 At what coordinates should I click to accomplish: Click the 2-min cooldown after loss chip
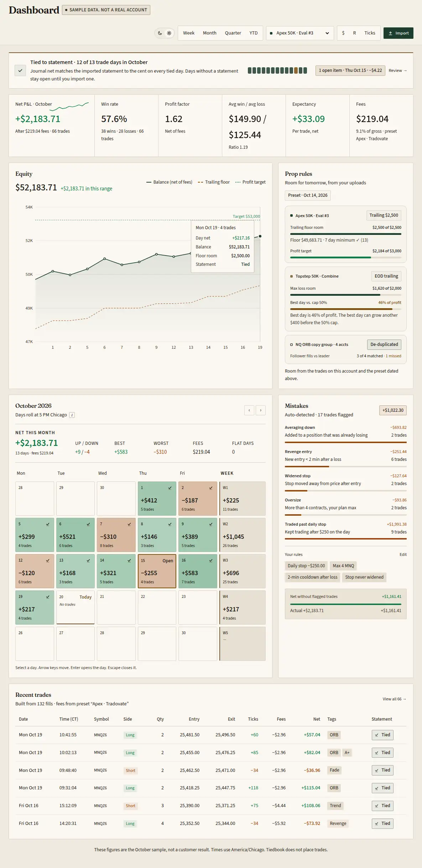tap(312, 577)
